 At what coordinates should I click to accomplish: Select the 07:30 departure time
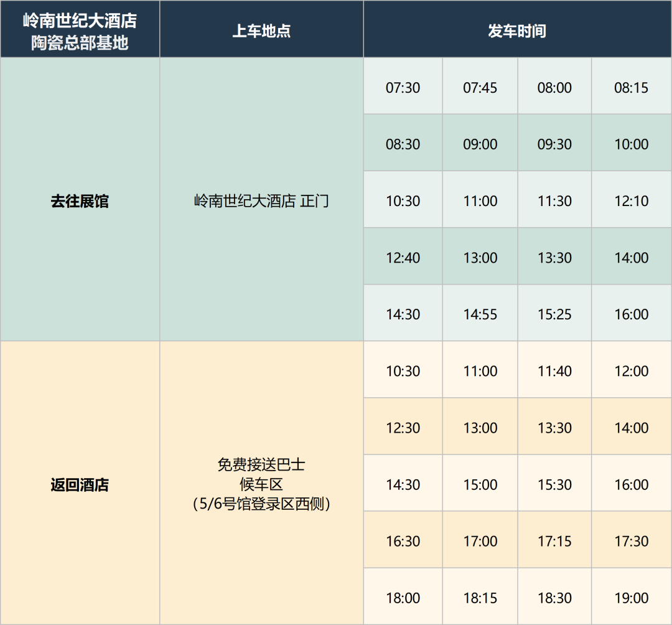point(403,86)
